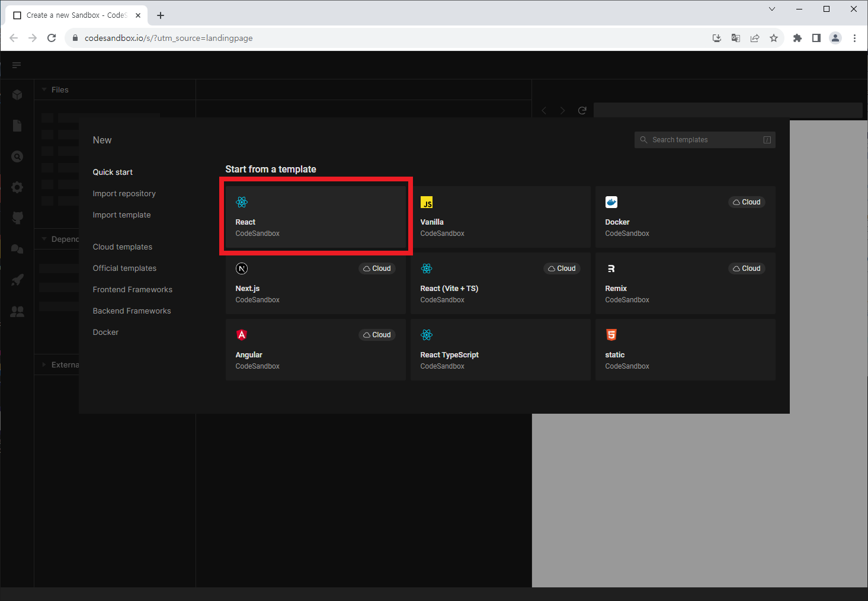The width and height of the screenshot is (868, 601).
Task: Open the GitHub icon panel
Action: click(x=17, y=218)
